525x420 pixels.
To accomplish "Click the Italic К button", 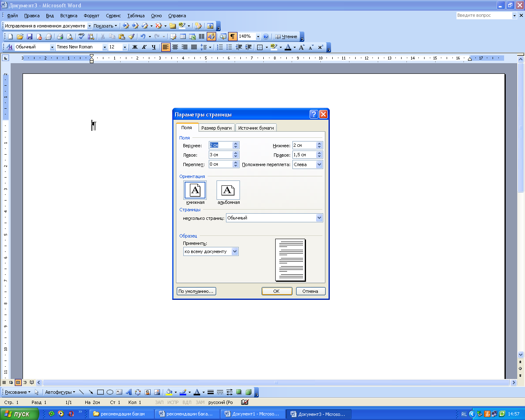I will [x=144, y=47].
